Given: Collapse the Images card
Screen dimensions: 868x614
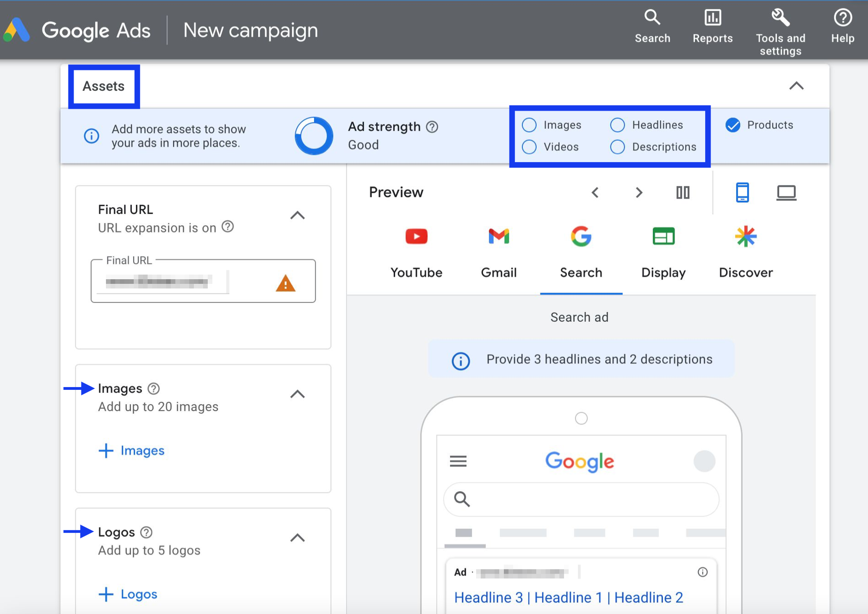Looking at the screenshot, I should tap(298, 394).
